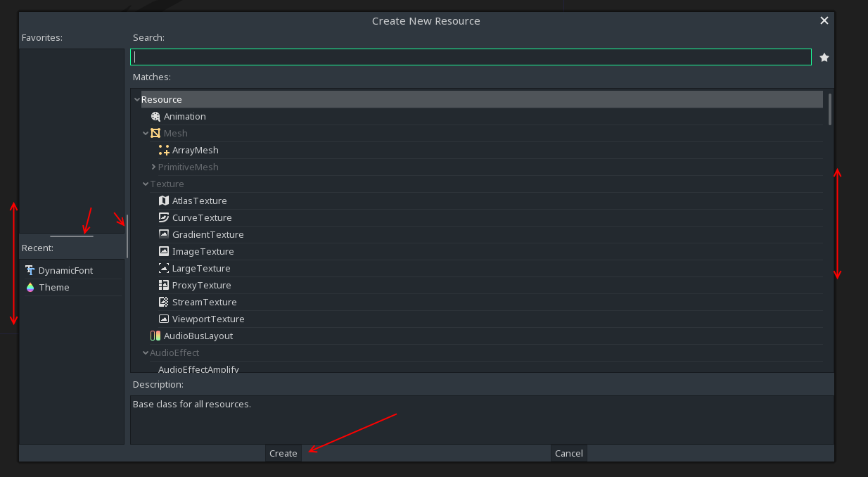The width and height of the screenshot is (868, 477).
Task: Select the StreamTexture icon
Action: (164, 302)
